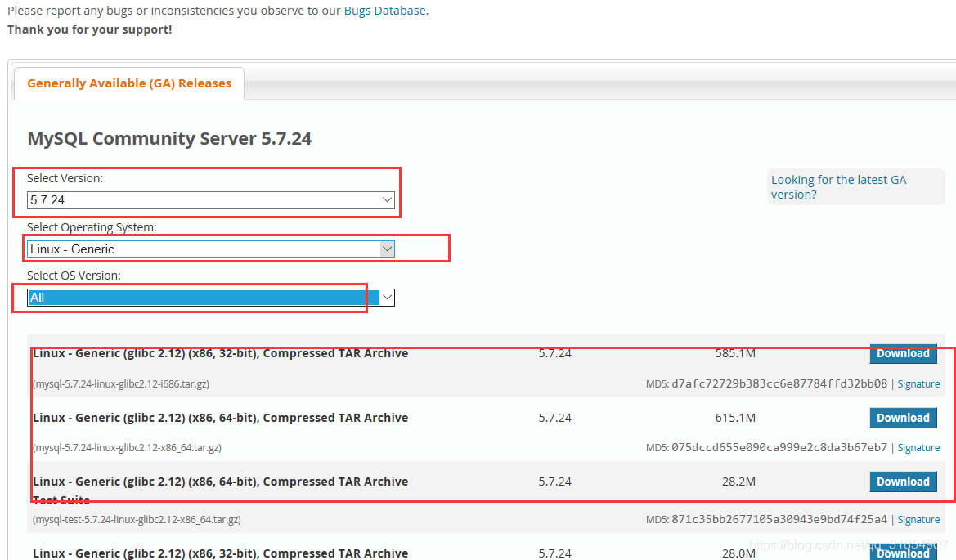The image size is (956, 560).
Task: Switch to the Generally Available (GA) Releases tab
Action: click(x=128, y=83)
